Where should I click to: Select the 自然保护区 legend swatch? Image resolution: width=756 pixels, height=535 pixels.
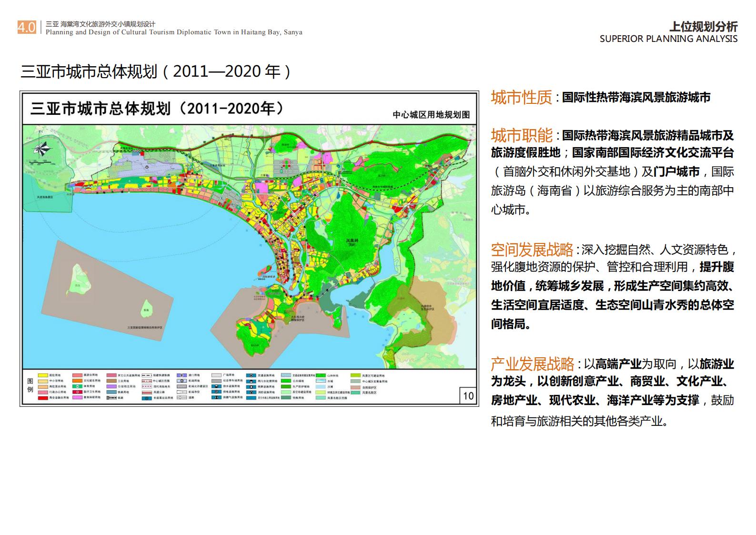[355, 386]
